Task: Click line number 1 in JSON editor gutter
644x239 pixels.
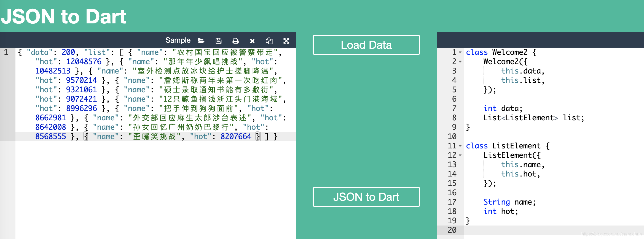Action: point(6,52)
